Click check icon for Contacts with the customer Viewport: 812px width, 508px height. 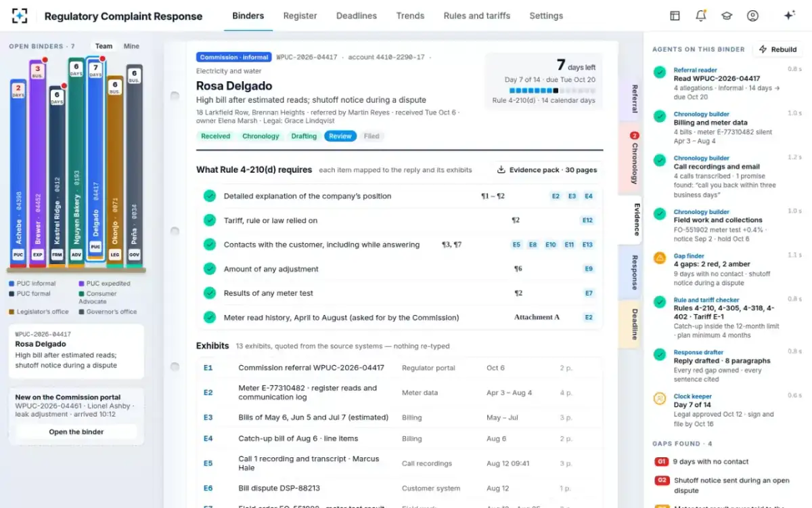click(210, 245)
